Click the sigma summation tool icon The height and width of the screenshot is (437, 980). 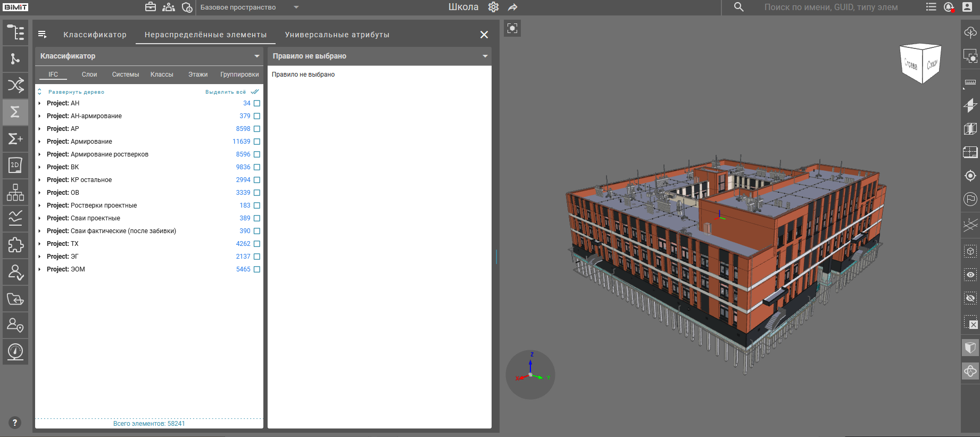[15, 112]
